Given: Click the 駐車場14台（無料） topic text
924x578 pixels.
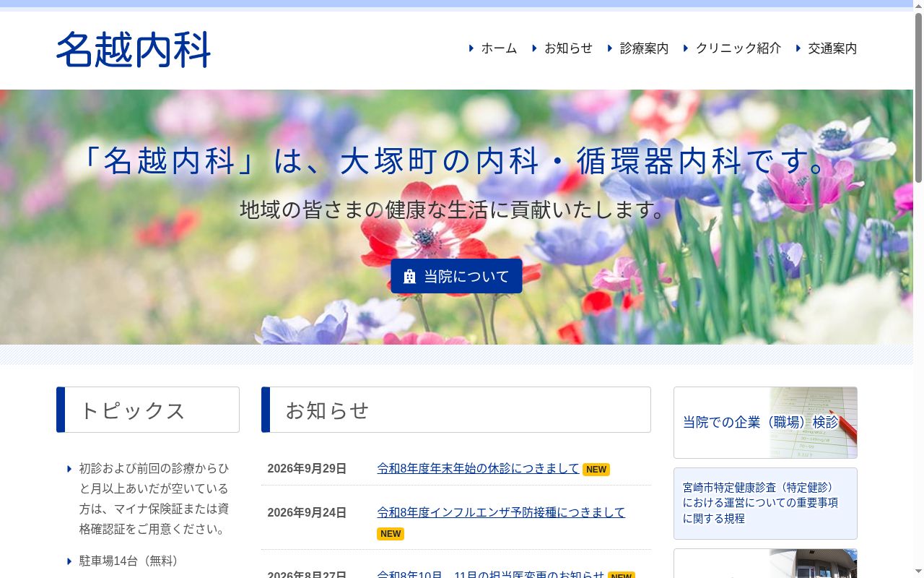Looking at the screenshot, I should [x=130, y=561].
